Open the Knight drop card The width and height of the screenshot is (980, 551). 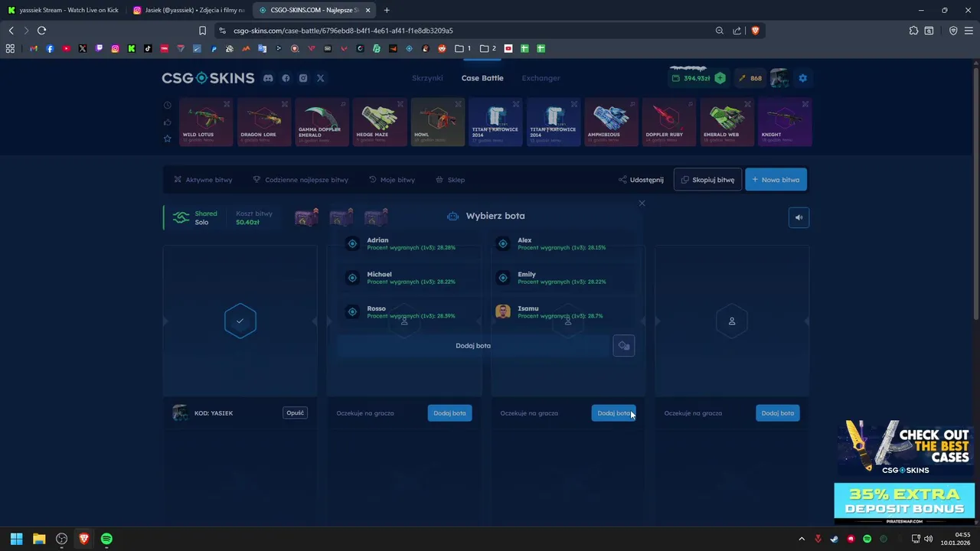point(785,122)
